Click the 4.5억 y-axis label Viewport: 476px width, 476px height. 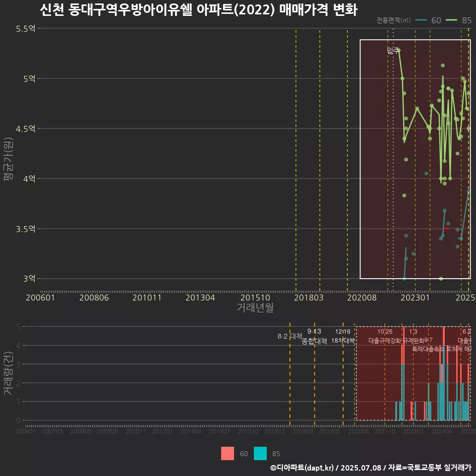pyautogui.click(x=25, y=129)
